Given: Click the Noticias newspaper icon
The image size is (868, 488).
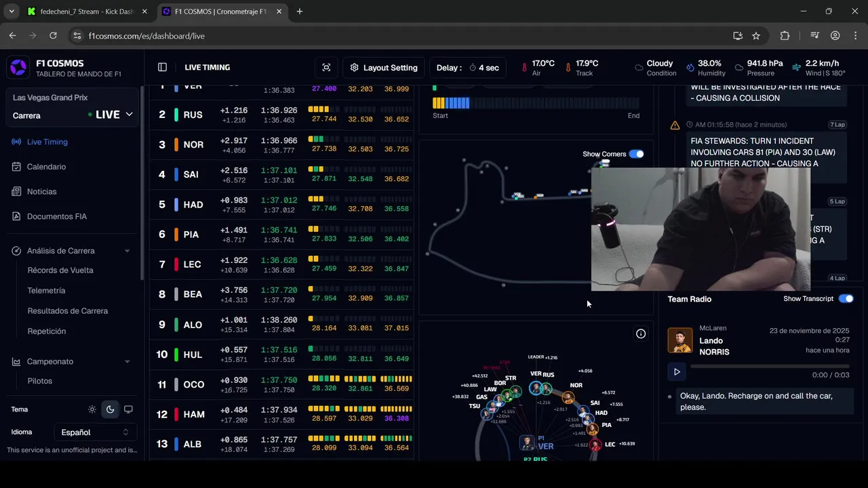Looking at the screenshot, I should tap(16, 192).
